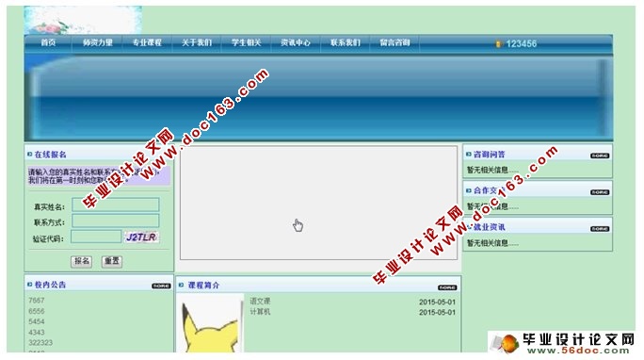
Task: Click the blue banner image
Action: pyautogui.click(x=319, y=97)
